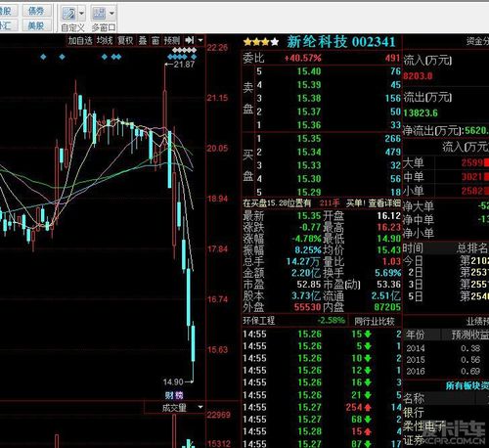
Task: Click the 21.87 high price label on chart
Action: (184, 65)
